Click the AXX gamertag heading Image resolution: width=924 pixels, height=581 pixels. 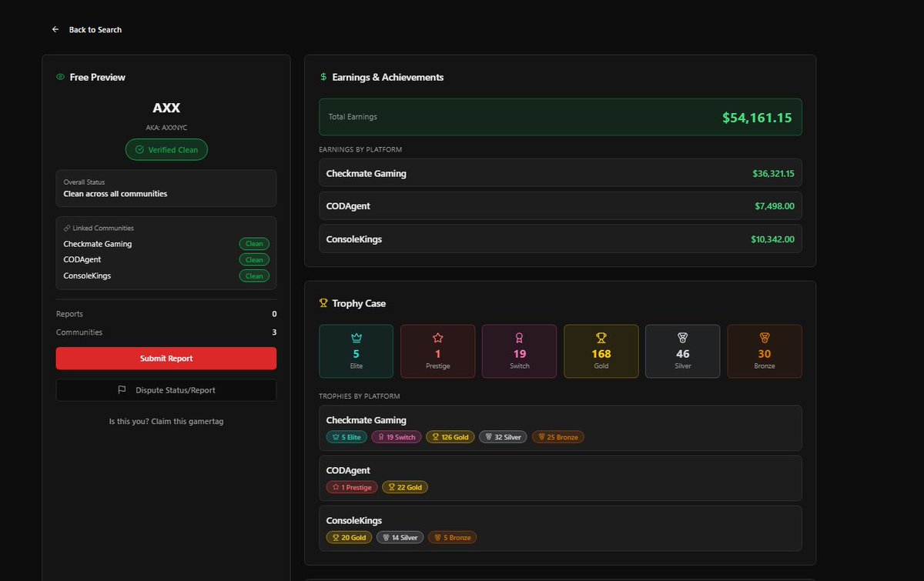(x=166, y=108)
